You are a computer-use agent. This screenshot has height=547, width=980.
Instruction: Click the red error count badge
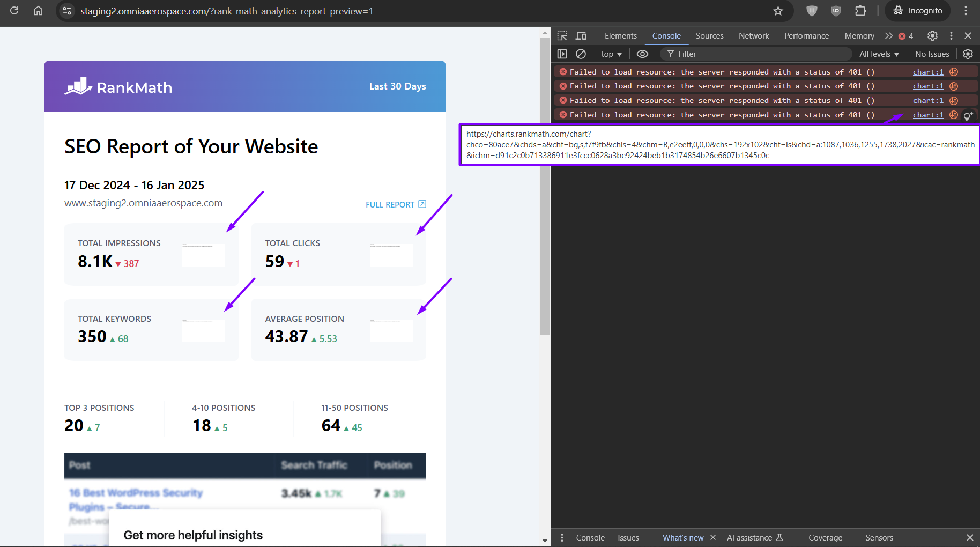906,36
